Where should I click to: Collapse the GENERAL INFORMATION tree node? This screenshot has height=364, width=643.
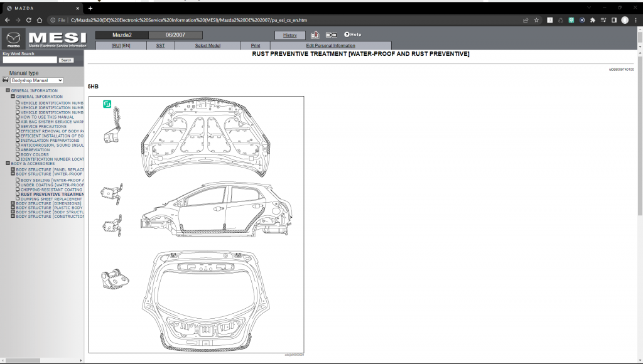coord(7,90)
